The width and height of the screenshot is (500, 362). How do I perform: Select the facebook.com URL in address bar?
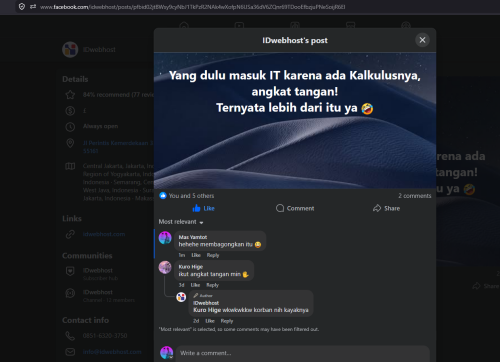(193, 7)
